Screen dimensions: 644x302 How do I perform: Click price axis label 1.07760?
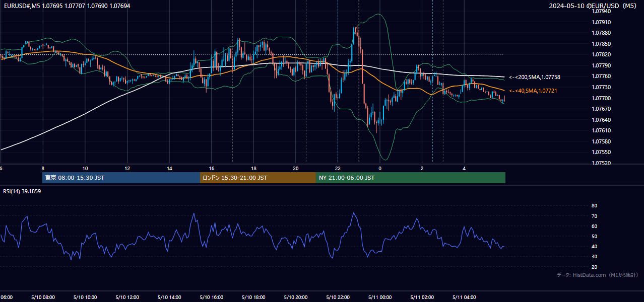pos(601,76)
